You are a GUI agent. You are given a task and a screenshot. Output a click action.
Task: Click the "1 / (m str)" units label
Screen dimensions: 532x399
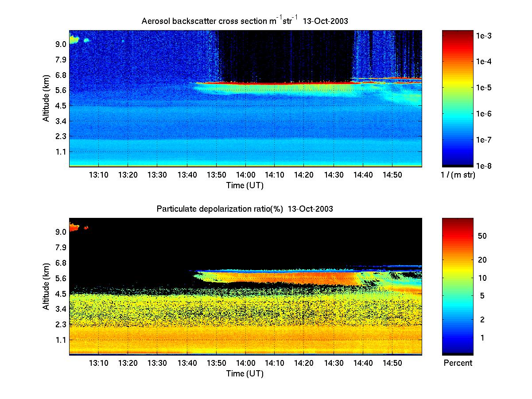coord(458,175)
